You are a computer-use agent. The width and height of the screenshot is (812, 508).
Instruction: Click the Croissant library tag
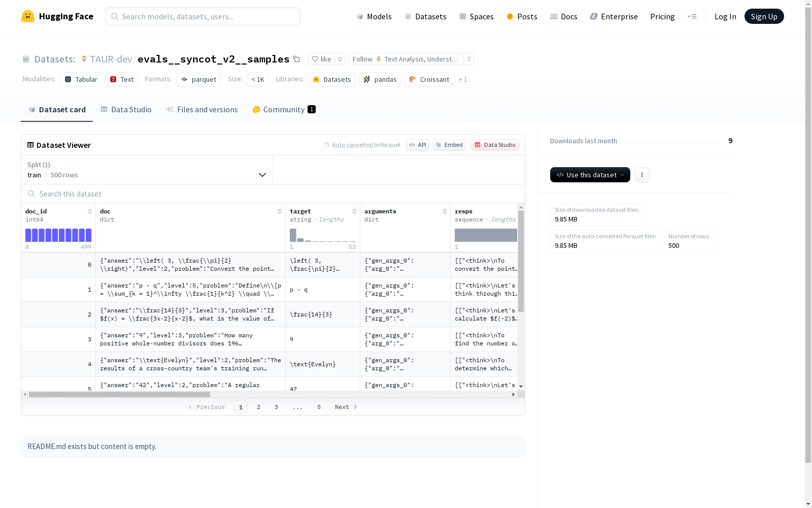pyautogui.click(x=429, y=79)
